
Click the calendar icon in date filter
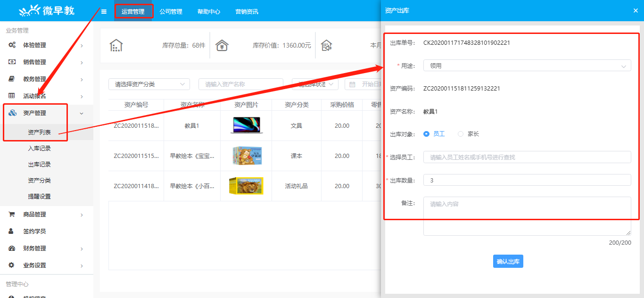(x=353, y=84)
